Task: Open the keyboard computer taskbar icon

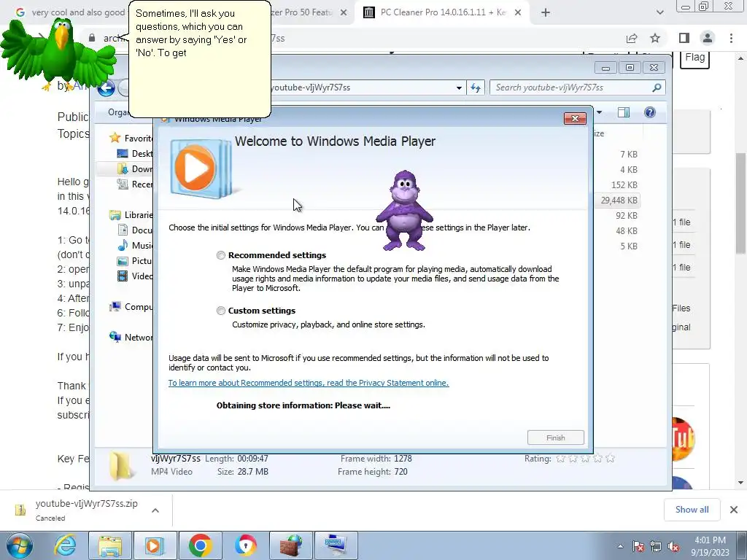Action: point(336,545)
